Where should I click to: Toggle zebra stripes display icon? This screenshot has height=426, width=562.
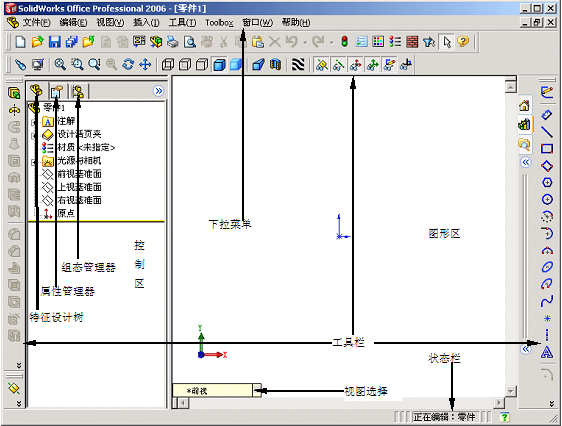[298, 64]
